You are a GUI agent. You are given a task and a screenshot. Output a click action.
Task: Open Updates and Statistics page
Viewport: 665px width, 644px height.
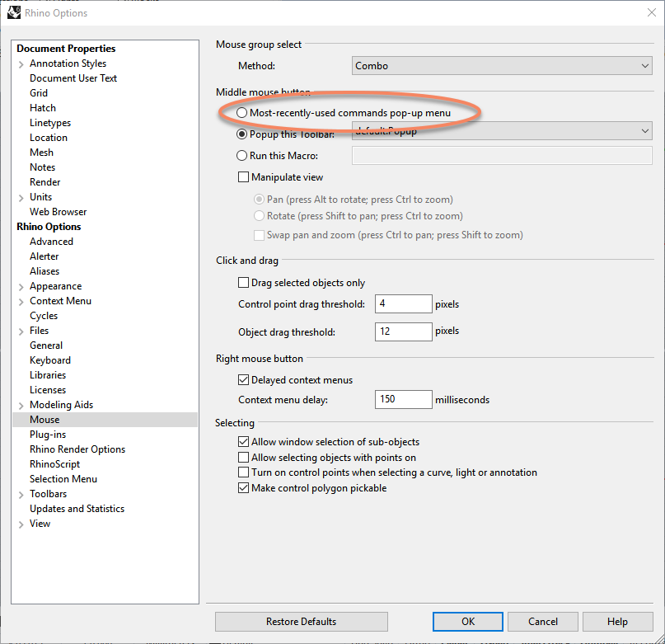[x=77, y=509]
